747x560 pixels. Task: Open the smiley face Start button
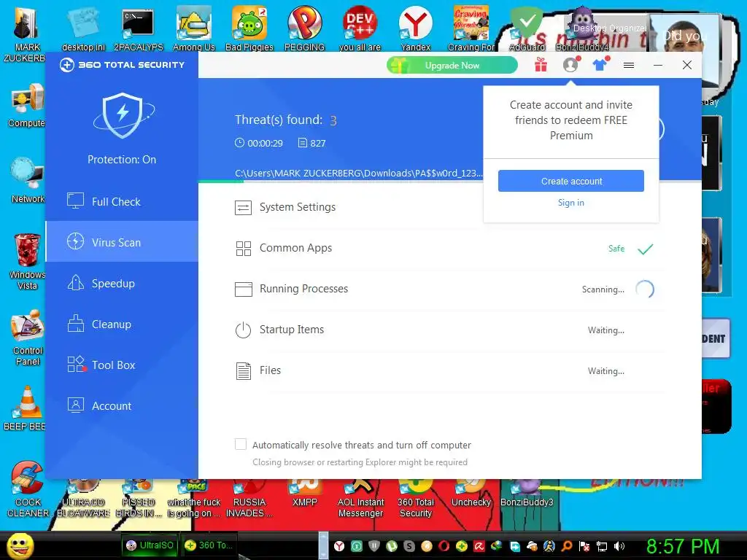[20, 545]
